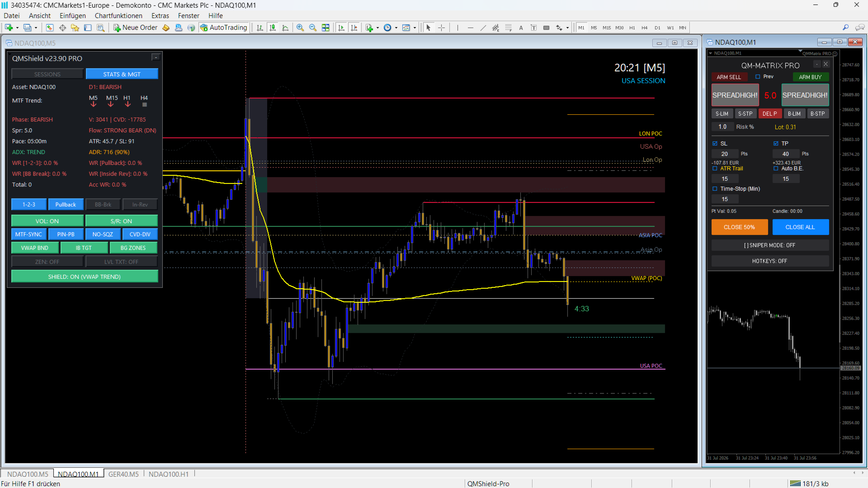Select the crosshair tool
The image size is (868, 488).
point(442,28)
